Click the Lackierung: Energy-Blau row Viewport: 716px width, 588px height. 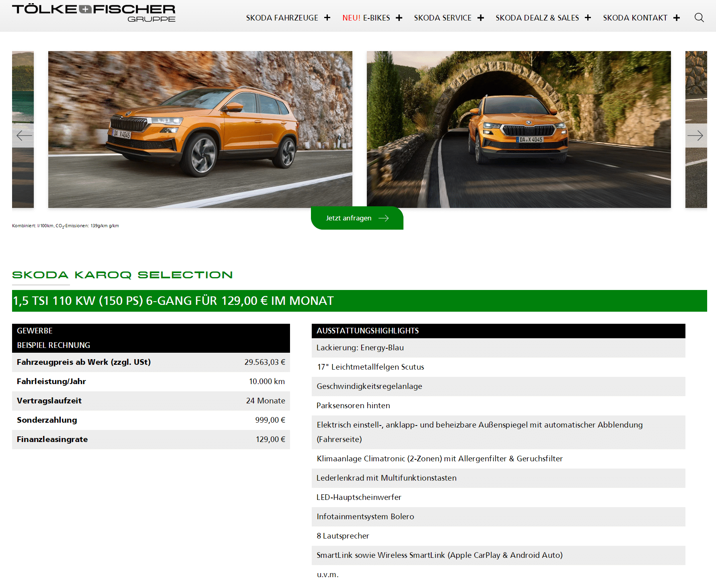point(498,348)
